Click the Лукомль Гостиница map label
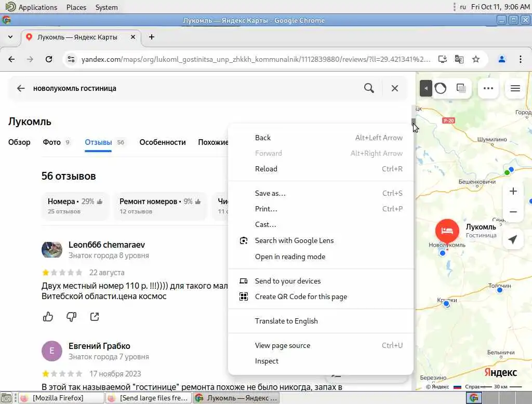 point(481,231)
